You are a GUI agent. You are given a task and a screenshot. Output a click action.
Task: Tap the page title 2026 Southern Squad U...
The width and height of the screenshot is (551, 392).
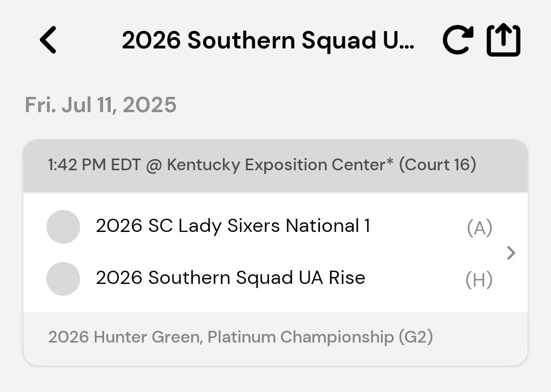click(x=268, y=41)
